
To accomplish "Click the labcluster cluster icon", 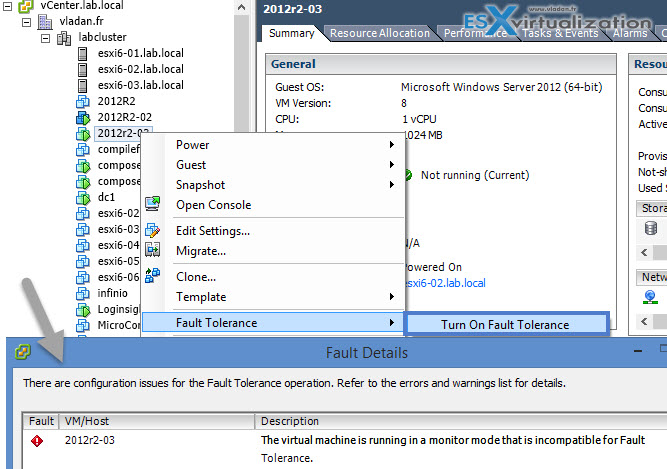I will point(64,38).
